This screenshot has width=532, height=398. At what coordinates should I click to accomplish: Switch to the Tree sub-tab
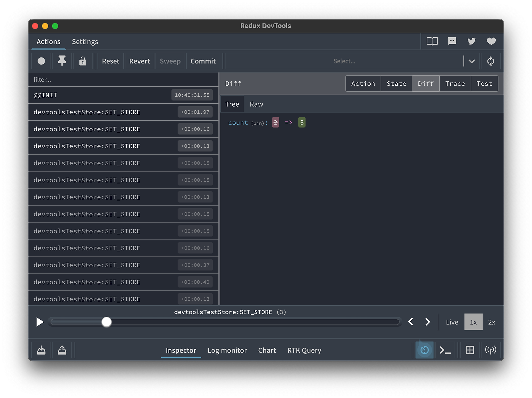pos(232,104)
